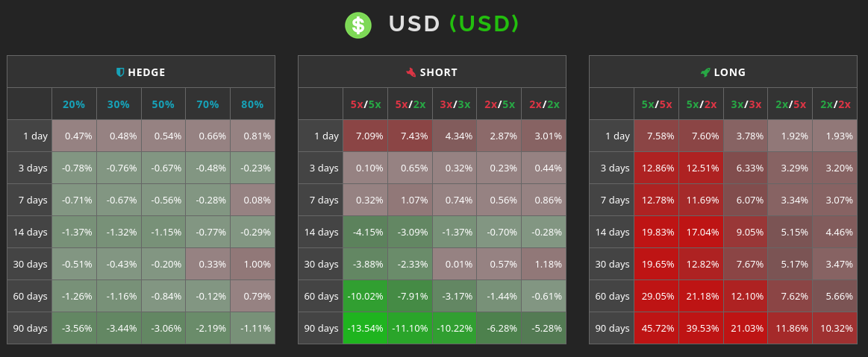Click the Long 5x/2x 14 days 17.04% cell
The image size is (868, 357).
tap(701, 232)
